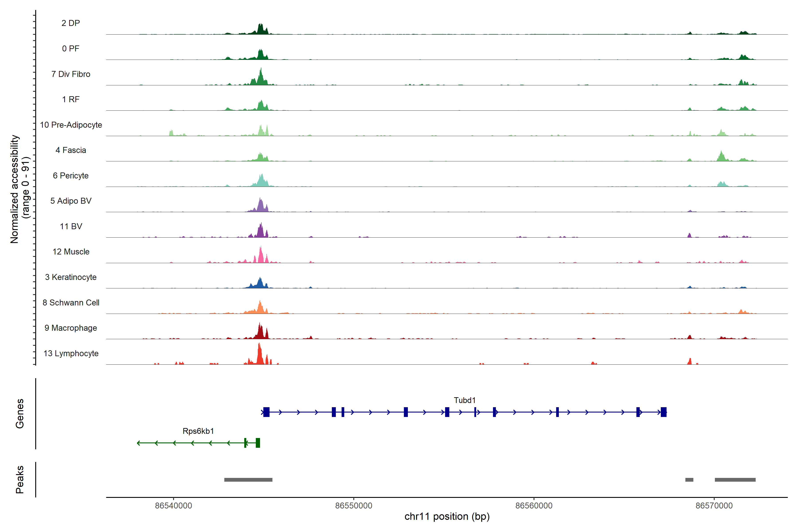
Task: Click the 13 Lymphocyte track label
Action: click(x=71, y=354)
